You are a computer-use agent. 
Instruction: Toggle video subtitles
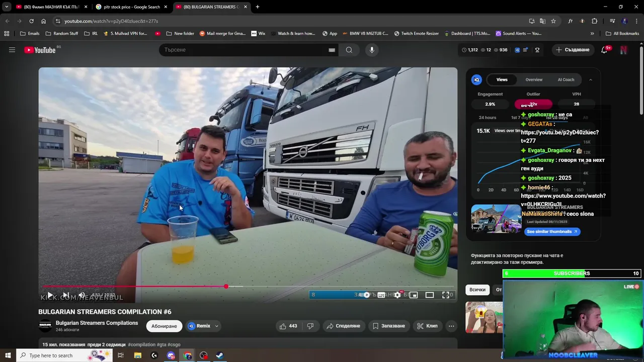coord(381,295)
